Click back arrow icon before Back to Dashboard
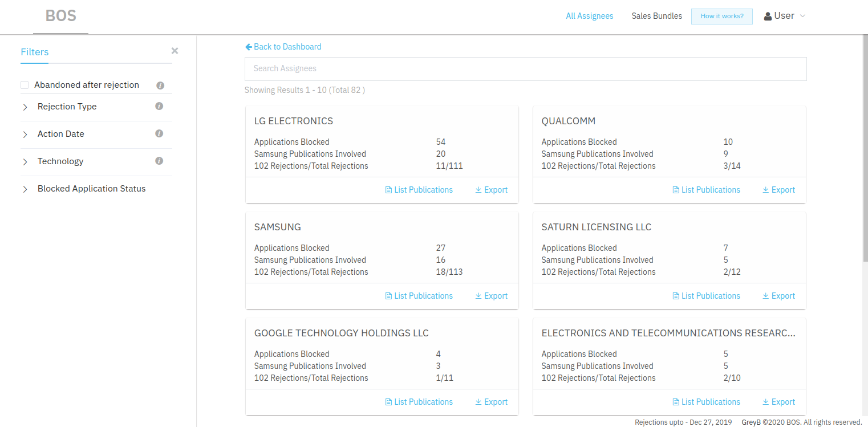This screenshot has height=427, width=868. tap(249, 47)
